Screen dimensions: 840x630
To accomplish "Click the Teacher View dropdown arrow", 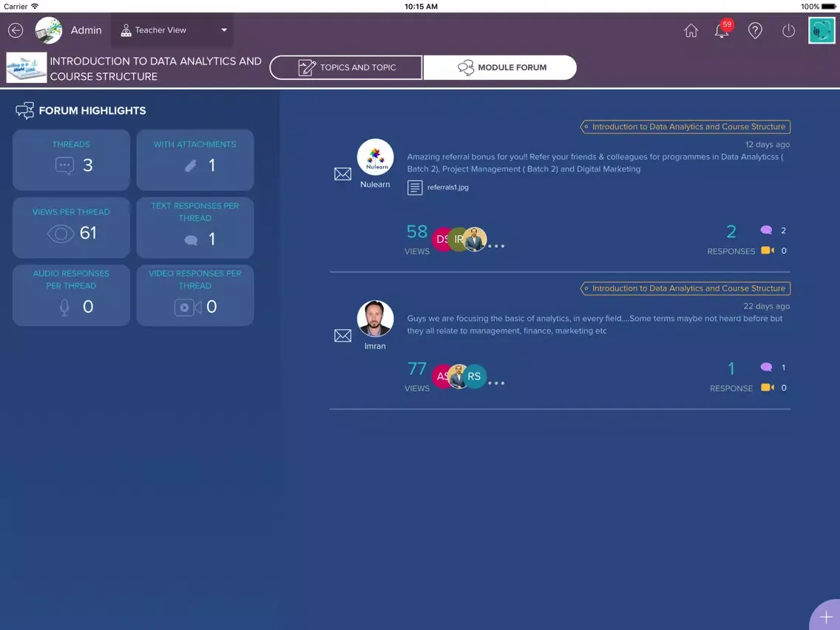I will tap(224, 30).
